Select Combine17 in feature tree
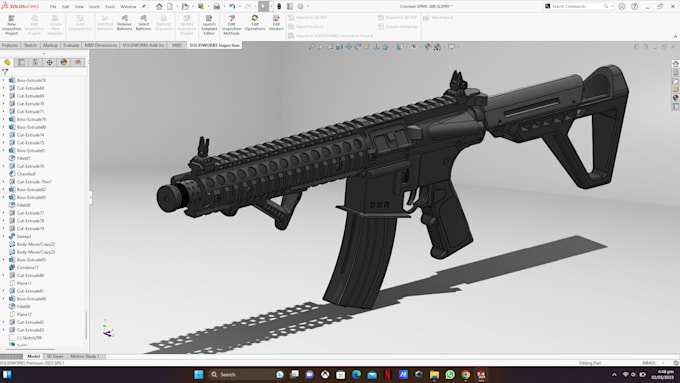The height and width of the screenshot is (383, 680). (28, 268)
